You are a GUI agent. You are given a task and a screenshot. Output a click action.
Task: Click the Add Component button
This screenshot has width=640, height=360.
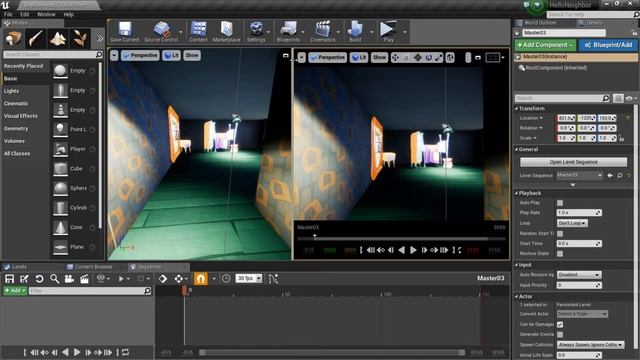tap(545, 45)
